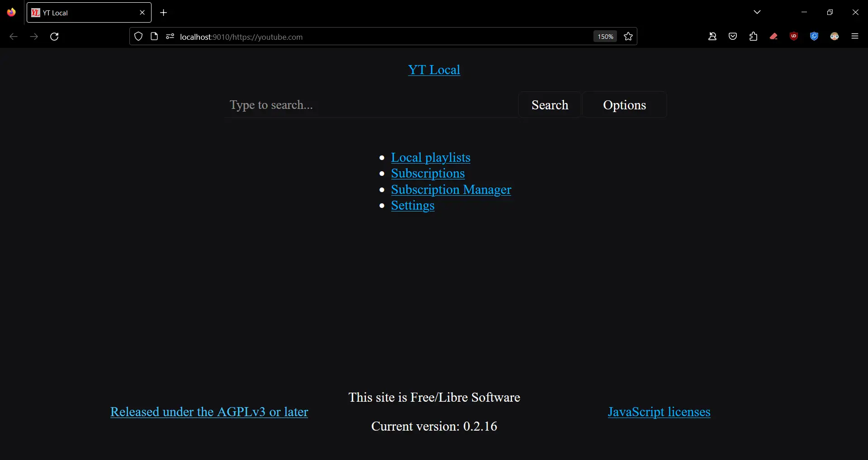
Task: Open the Settings link
Action: point(413,206)
